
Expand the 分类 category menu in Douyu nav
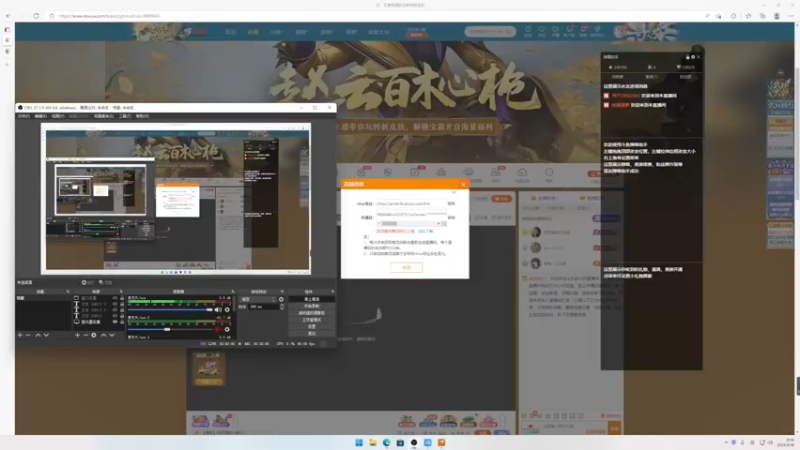[276, 32]
